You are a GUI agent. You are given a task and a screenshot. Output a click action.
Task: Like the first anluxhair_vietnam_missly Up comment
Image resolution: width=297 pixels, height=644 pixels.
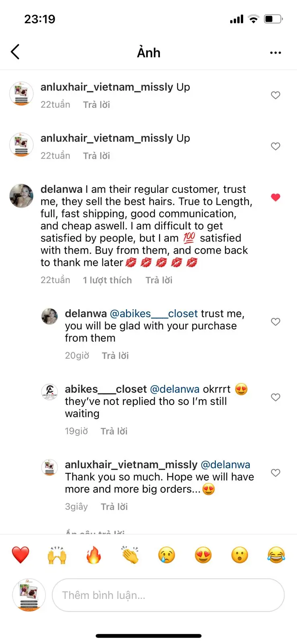point(275,95)
